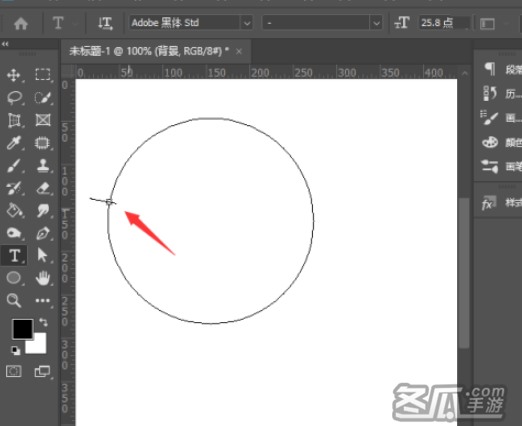This screenshot has width=522, height=426.
Task: Swap foreground and background colors
Action: pyautogui.click(x=43, y=322)
